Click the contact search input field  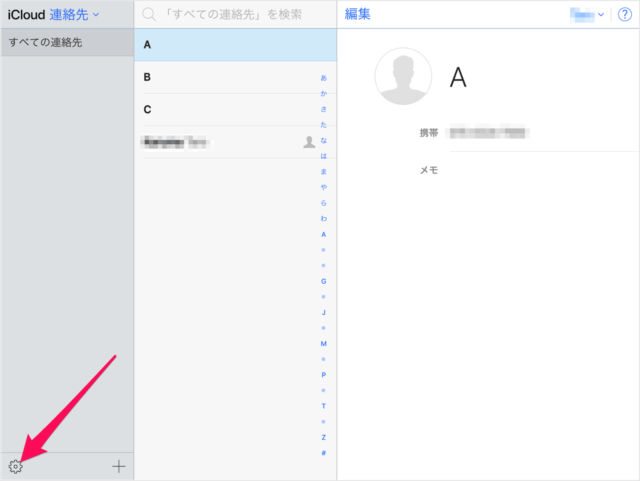[240, 15]
